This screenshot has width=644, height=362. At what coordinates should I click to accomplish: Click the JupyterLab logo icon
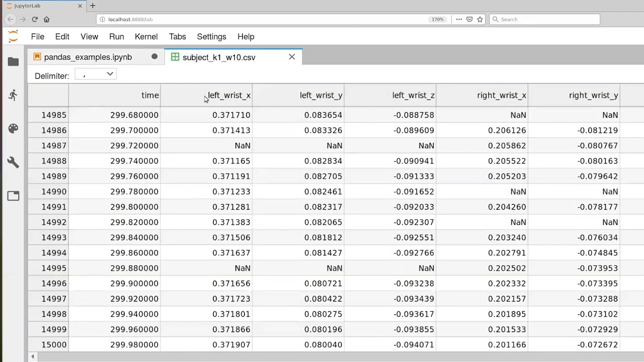[x=13, y=36]
